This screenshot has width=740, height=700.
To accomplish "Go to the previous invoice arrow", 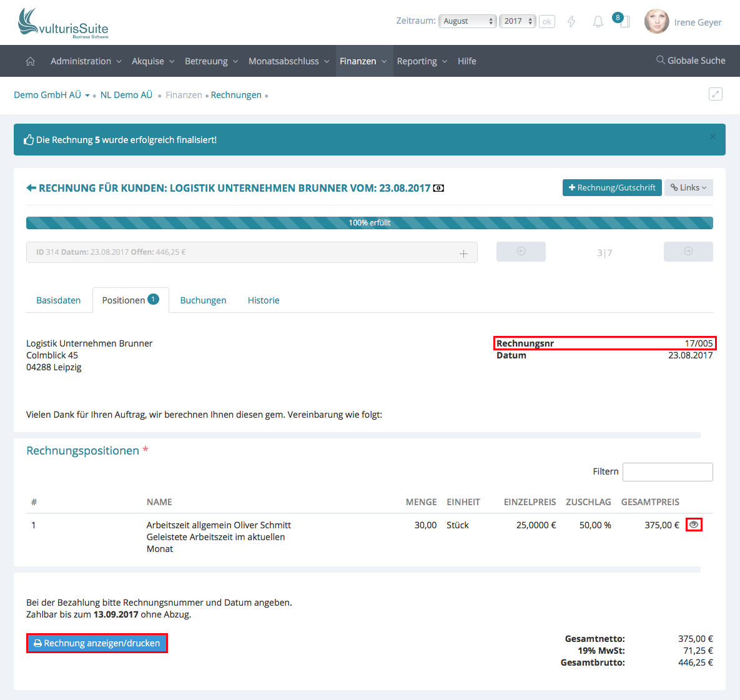I will tap(521, 252).
